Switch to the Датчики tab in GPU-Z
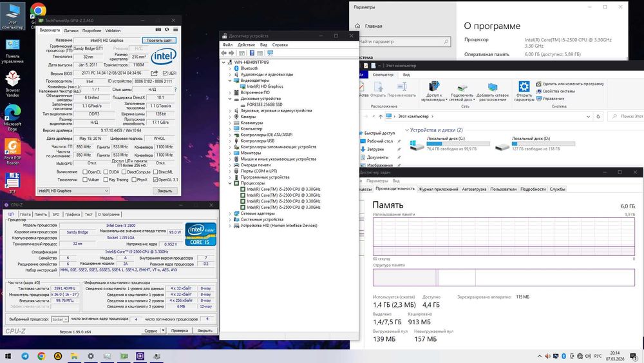Screen dimensions: 644x363 point(71,30)
